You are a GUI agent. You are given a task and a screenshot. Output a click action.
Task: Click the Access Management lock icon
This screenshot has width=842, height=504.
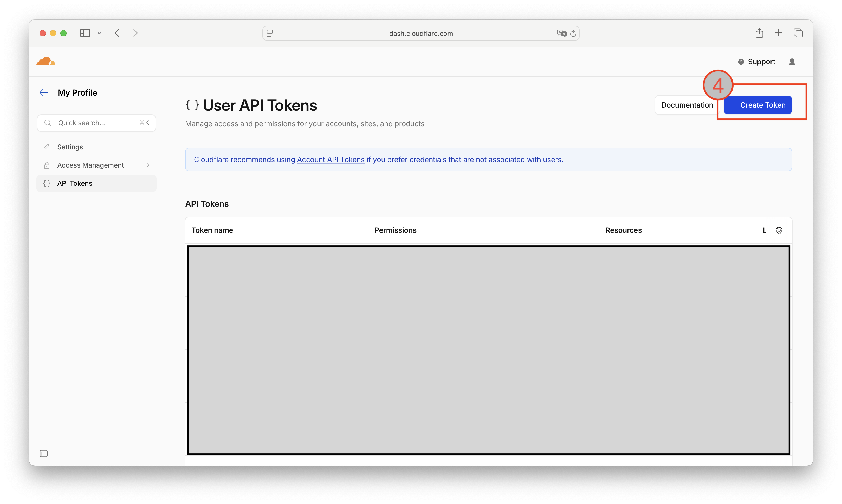[47, 165]
